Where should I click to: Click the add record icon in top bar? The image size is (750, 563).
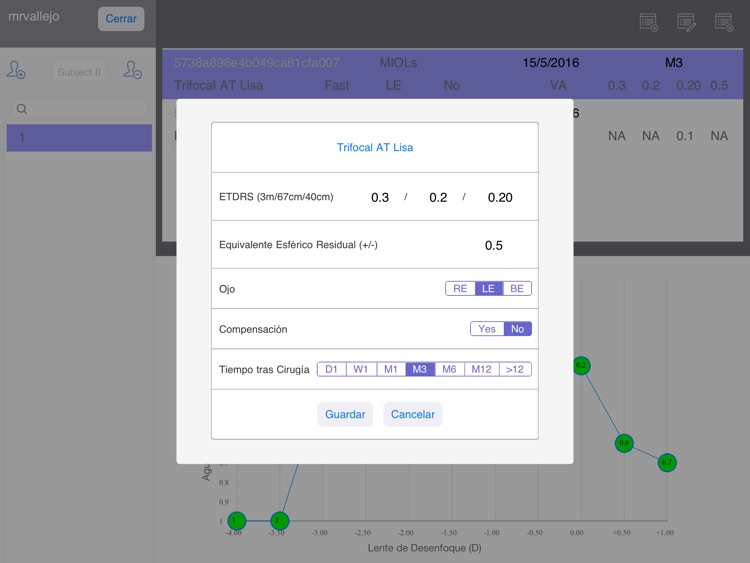coord(649,22)
